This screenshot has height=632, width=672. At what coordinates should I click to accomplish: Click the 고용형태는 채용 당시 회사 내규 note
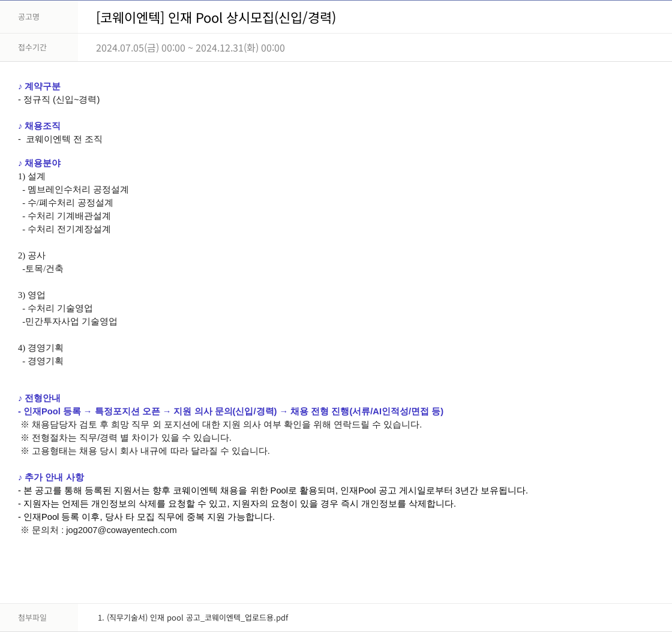(145, 452)
